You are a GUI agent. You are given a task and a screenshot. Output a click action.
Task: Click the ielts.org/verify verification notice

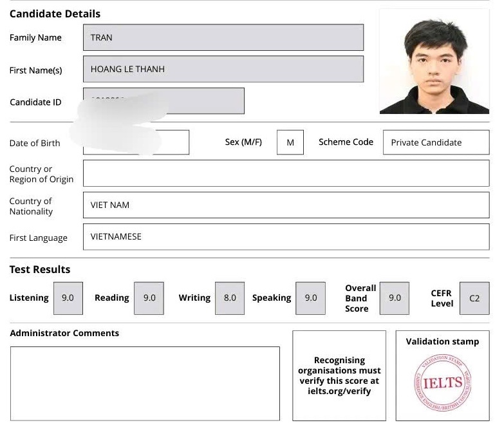coord(339,375)
